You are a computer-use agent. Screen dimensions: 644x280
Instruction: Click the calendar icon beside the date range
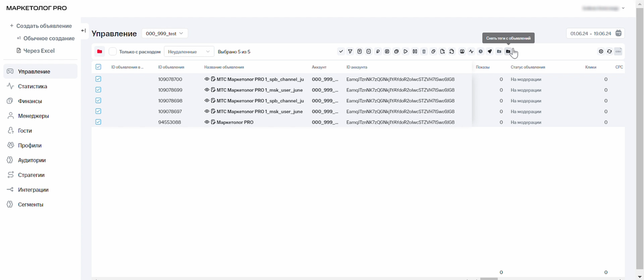coord(619,33)
